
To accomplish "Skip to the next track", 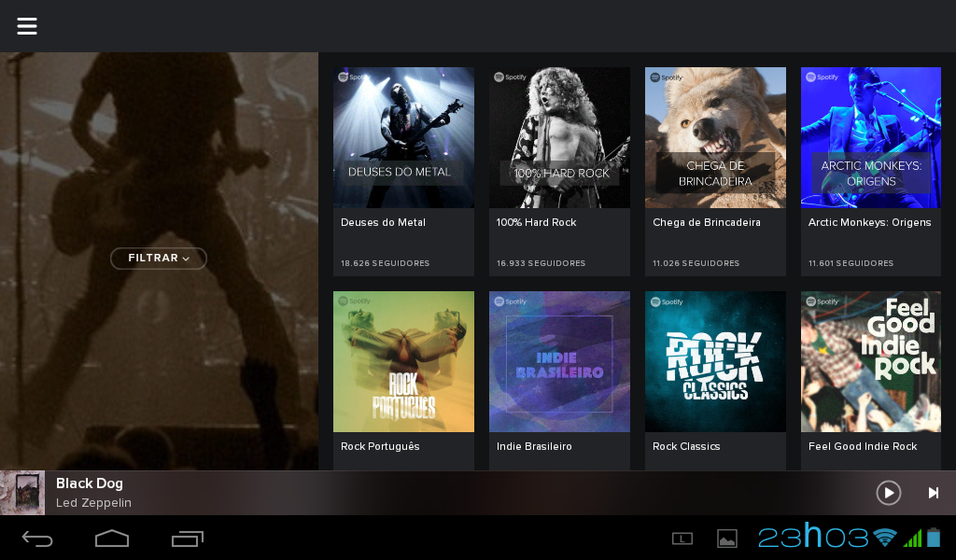I will click(x=934, y=493).
